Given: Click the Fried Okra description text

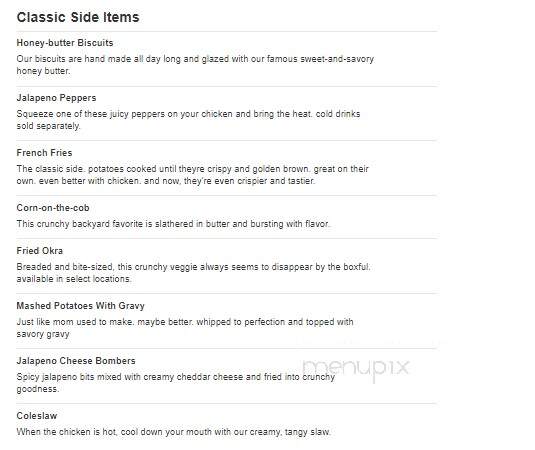Looking at the screenshot, I should click(x=193, y=273).
